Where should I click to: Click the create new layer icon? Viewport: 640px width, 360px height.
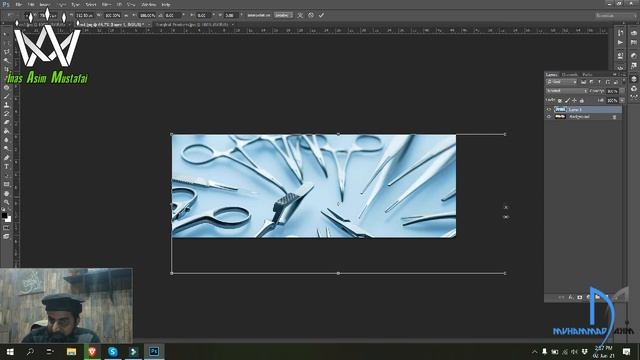[606, 297]
